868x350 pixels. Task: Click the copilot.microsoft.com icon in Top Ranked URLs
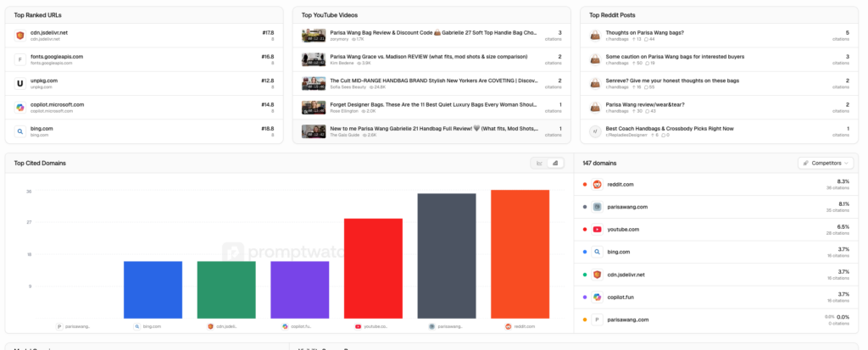pyautogui.click(x=20, y=108)
